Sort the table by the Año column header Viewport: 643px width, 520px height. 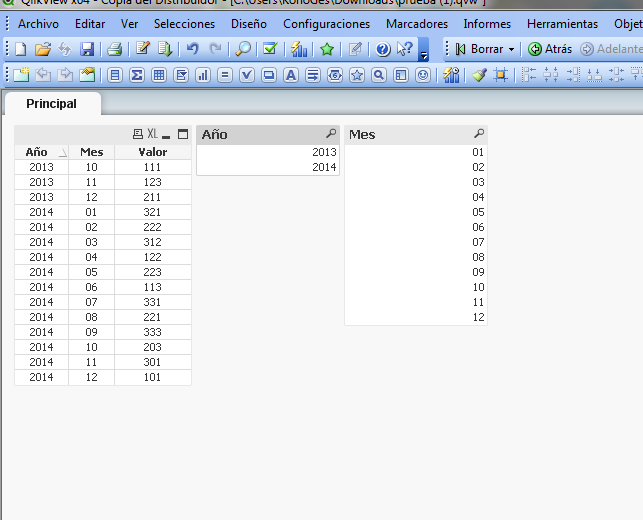(x=41, y=152)
